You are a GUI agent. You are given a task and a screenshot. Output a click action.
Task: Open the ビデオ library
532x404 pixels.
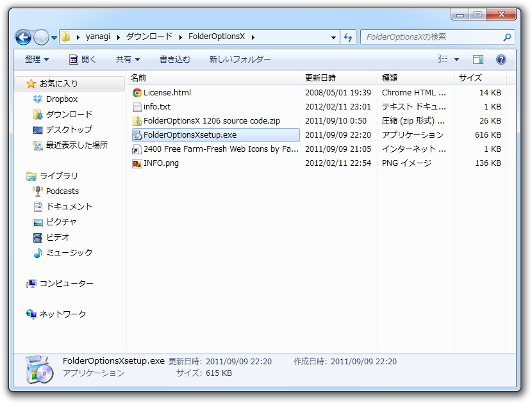[x=58, y=238]
